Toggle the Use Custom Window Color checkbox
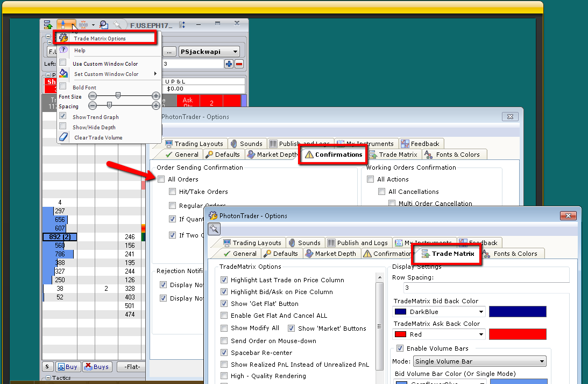The image size is (588, 384). pyautogui.click(x=63, y=62)
